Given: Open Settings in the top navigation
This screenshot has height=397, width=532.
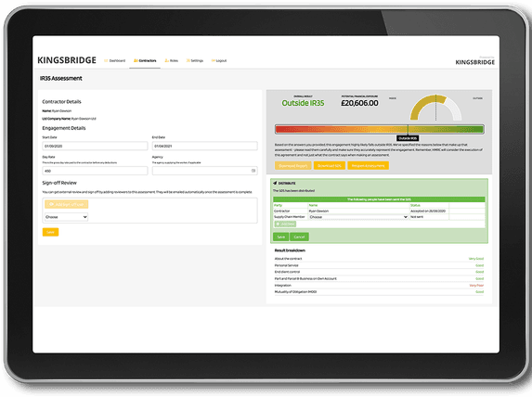Looking at the screenshot, I should coord(195,60).
